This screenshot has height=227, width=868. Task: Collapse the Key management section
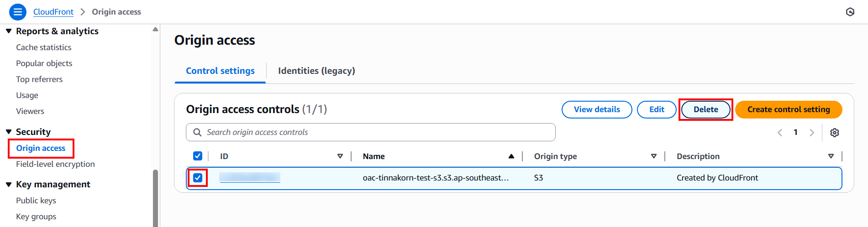point(9,184)
